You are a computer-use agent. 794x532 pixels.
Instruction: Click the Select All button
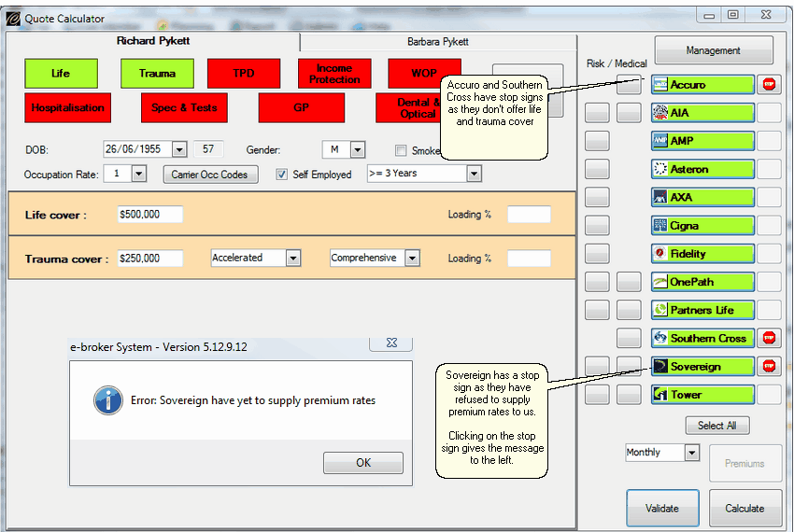(x=717, y=426)
